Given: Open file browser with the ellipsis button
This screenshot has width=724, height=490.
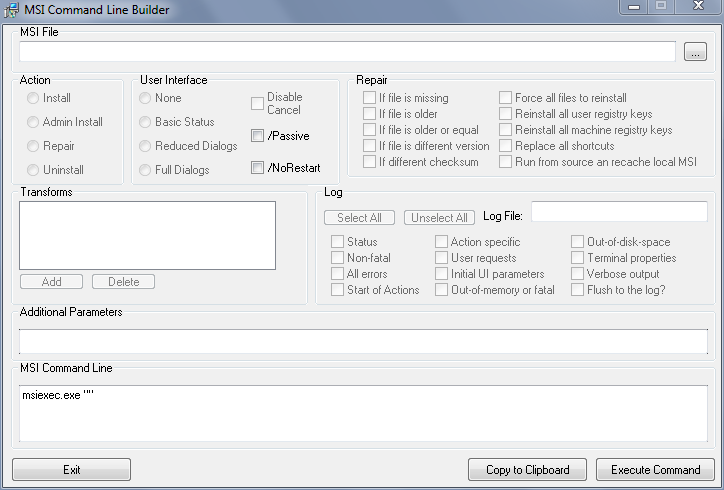Looking at the screenshot, I should click(x=695, y=52).
